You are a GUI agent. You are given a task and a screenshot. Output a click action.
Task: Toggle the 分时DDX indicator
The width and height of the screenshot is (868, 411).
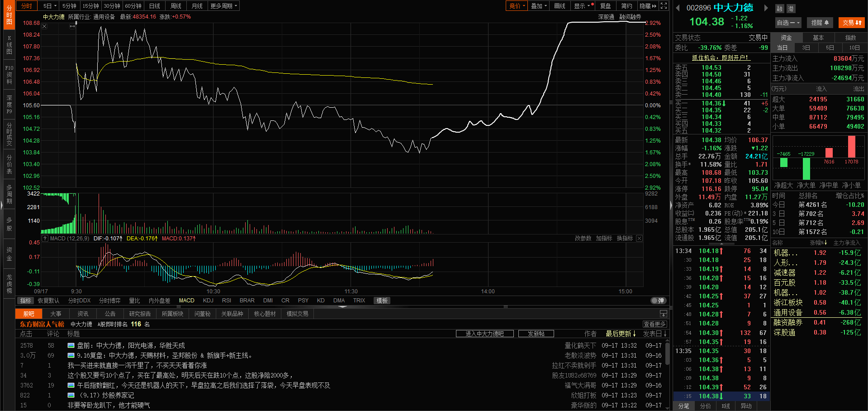[79, 301]
